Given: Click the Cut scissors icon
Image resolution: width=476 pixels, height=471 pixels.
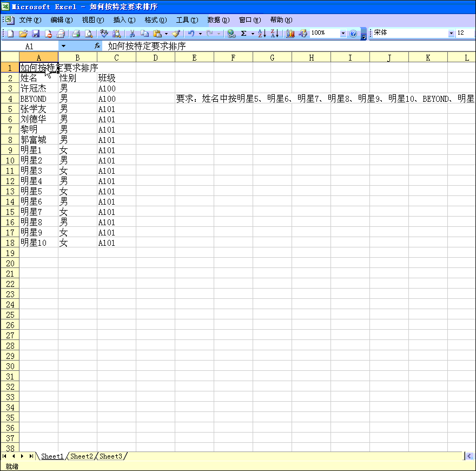Looking at the screenshot, I should tap(131, 34).
